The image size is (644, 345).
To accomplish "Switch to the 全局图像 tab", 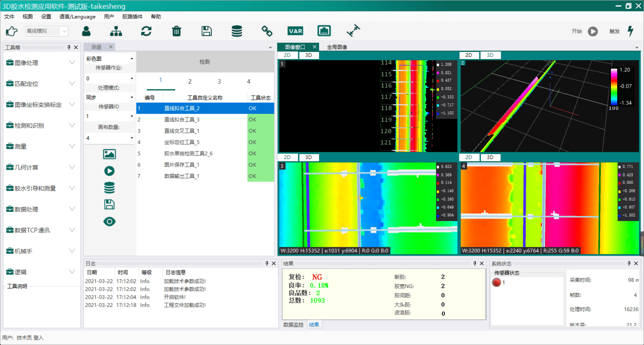I will point(337,47).
